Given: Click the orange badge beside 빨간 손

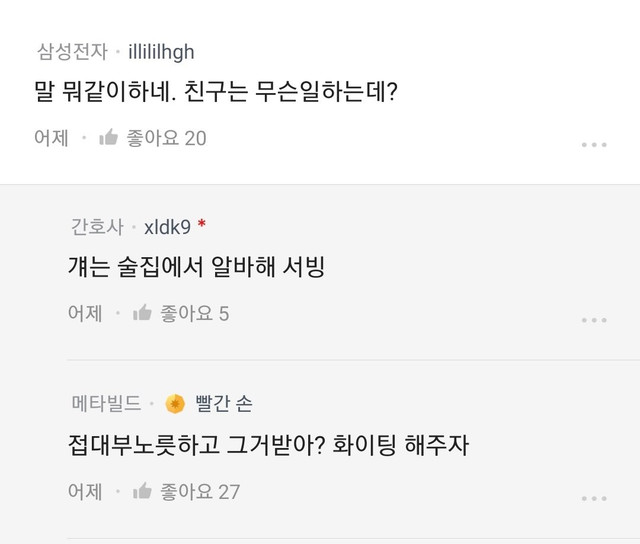Looking at the screenshot, I should tap(175, 404).
